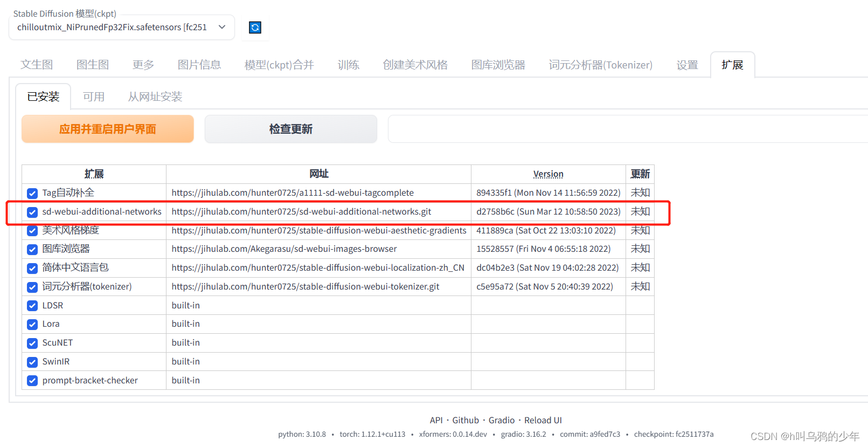Click version 15528557 cell
The width and height of the screenshot is (868, 447).
tap(548, 249)
